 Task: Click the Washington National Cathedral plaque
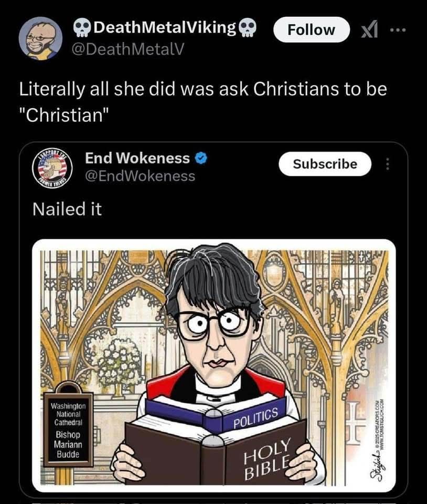(68, 428)
